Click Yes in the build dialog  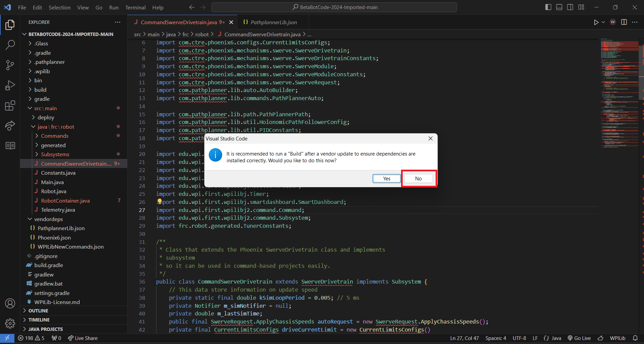pyautogui.click(x=387, y=178)
